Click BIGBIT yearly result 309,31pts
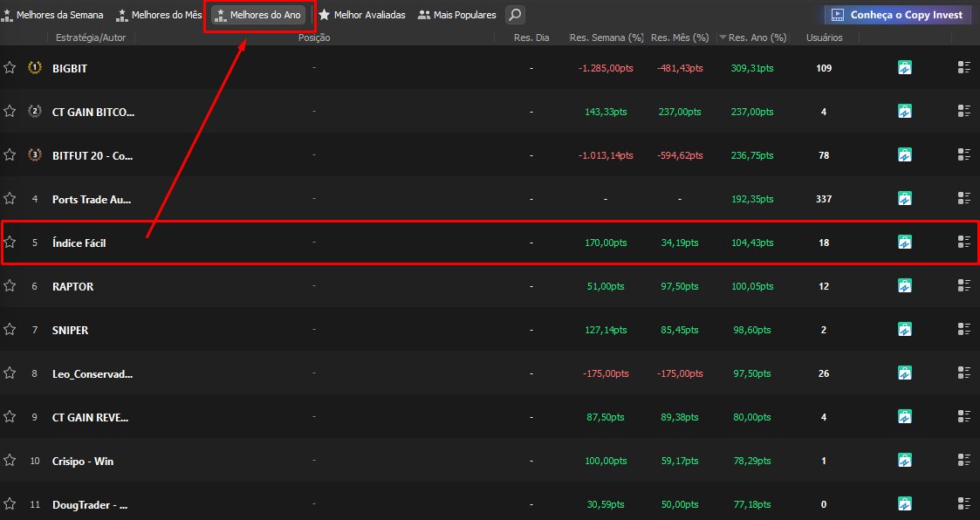 [752, 68]
